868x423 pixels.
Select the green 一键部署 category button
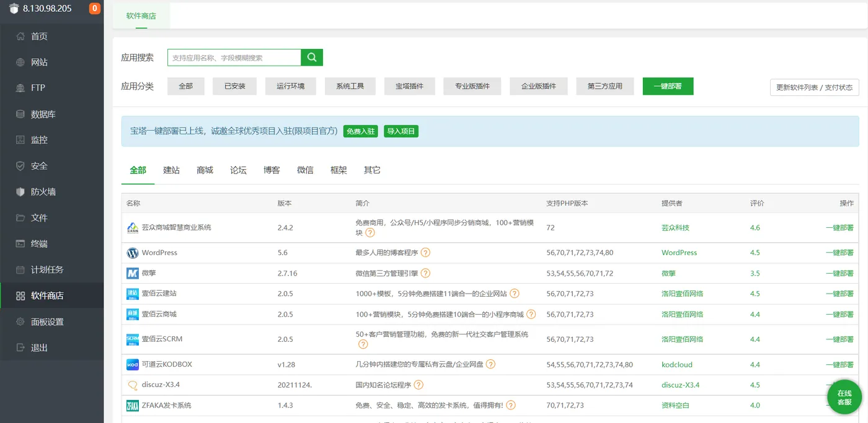pos(668,87)
